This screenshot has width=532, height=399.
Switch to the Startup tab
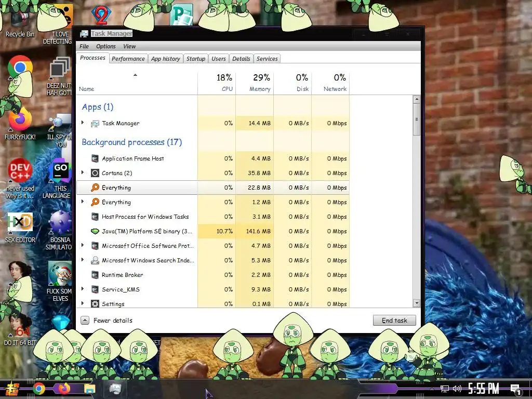196,59
